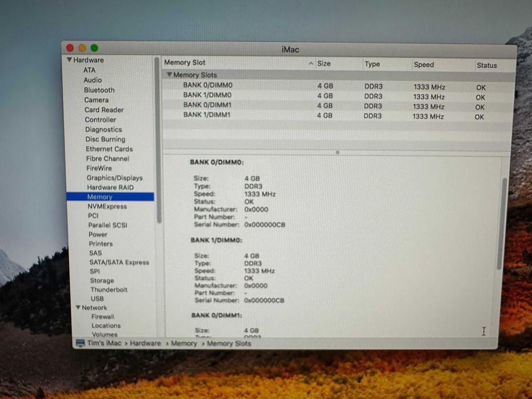Select Audio in the sidebar
The image size is (532, 399).
(92, 80)
